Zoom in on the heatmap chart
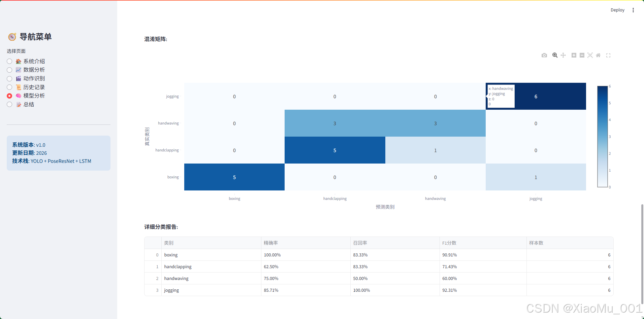644x319 pixels. point(574,55)
